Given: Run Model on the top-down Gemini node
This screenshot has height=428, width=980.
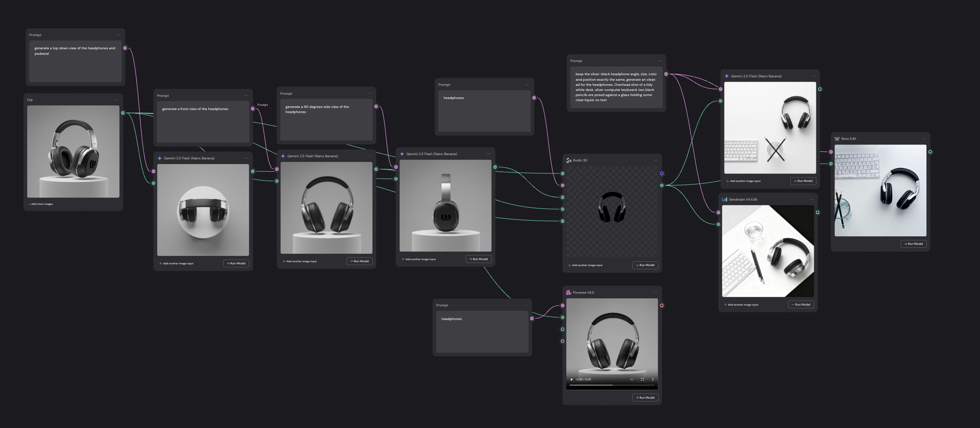Looking at the screenshot, I should (236, 264).
